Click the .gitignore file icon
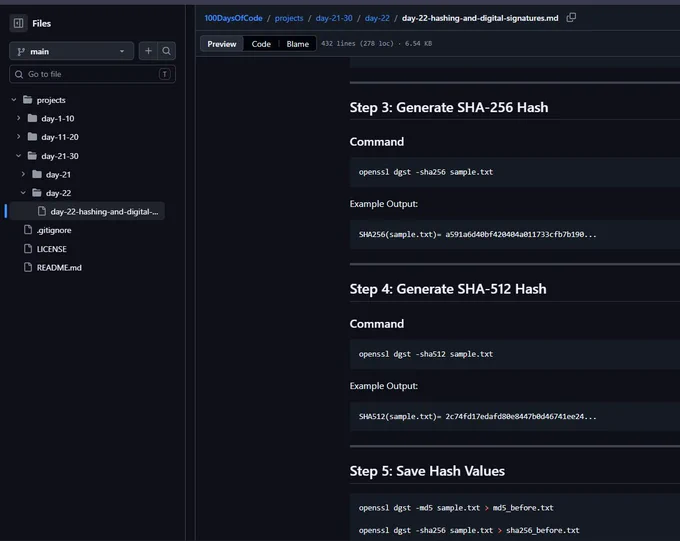This screenshot has width=680, height=541. (28, 230)
